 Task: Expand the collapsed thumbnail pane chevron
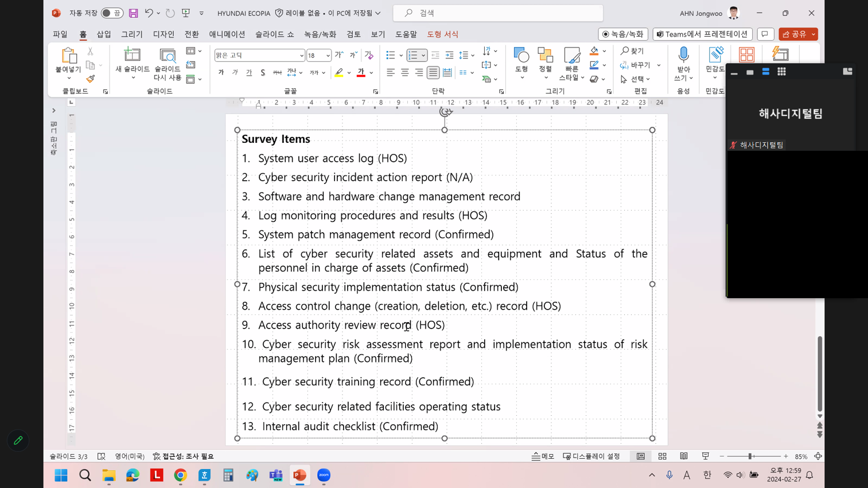pos(54,111)
